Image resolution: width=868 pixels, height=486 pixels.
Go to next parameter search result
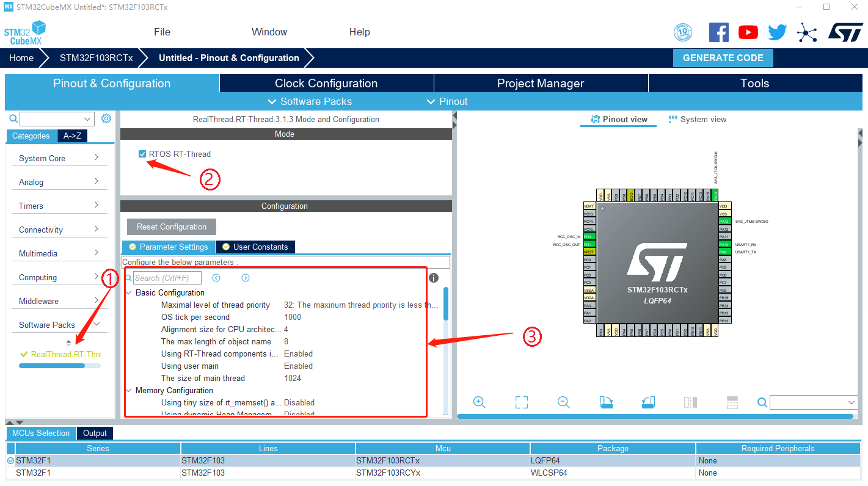(x=246, y=278)
